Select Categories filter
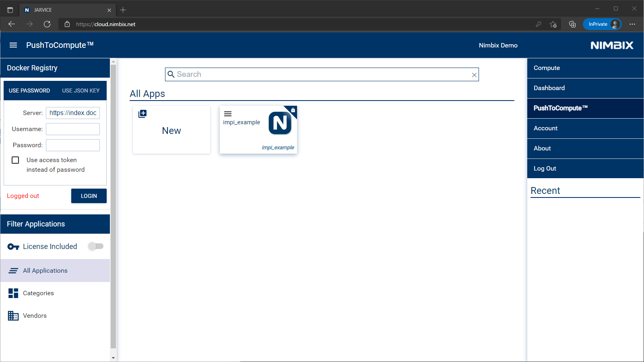 (x=55, y=293)
